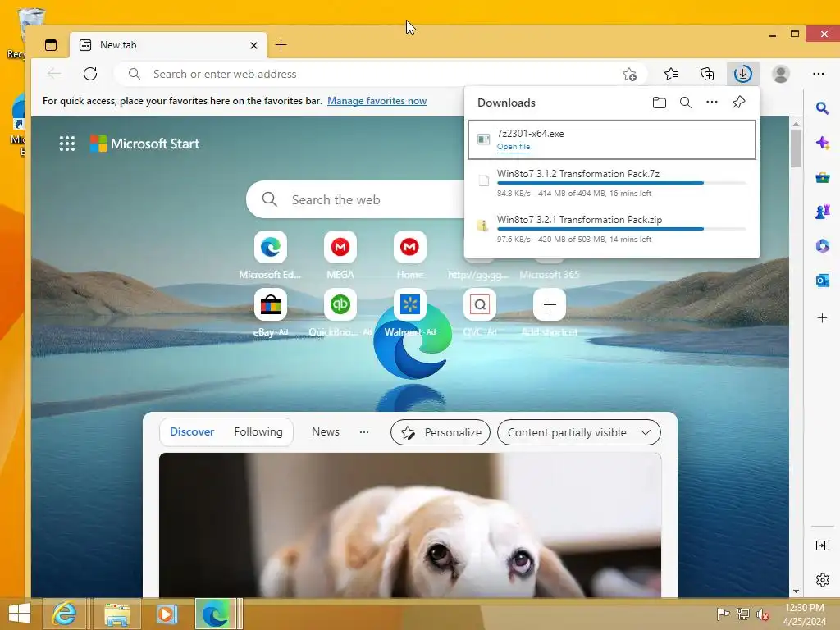Click the muted volume tray icon

(x=762, y=614)
